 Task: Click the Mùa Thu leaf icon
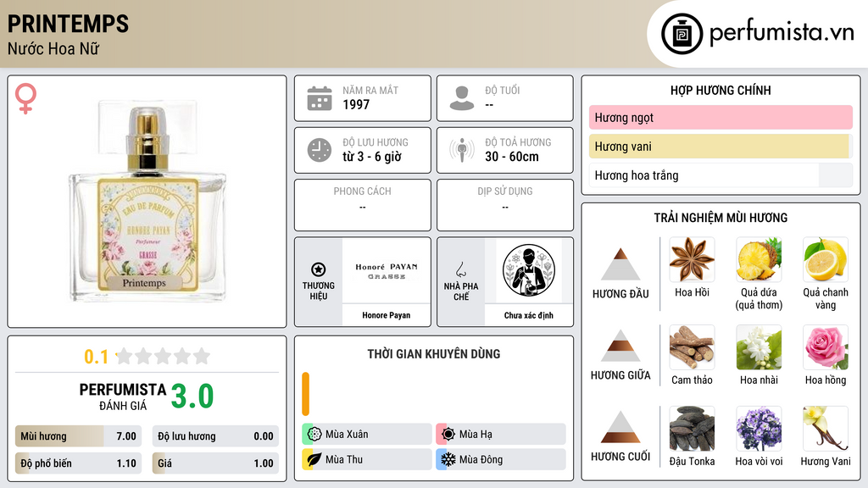tap(314, 459)
